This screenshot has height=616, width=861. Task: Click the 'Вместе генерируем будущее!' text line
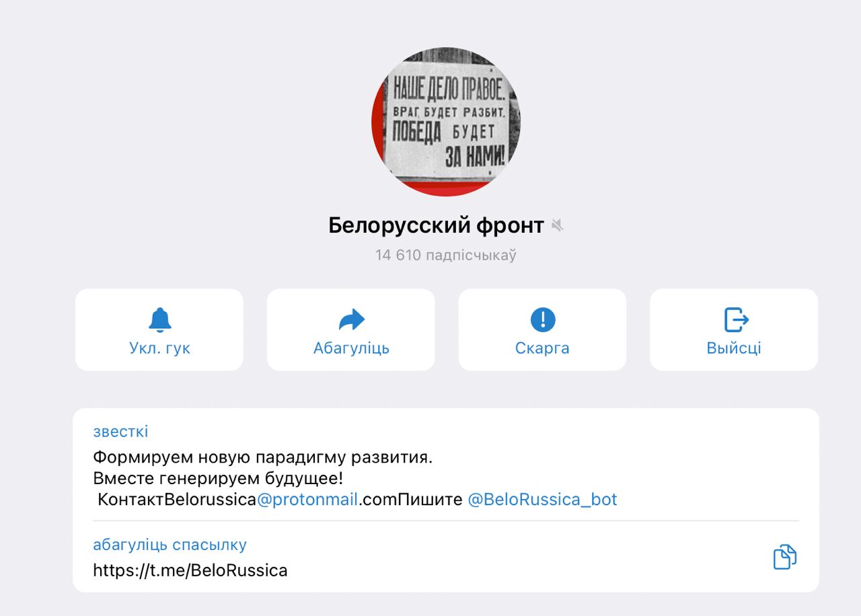coord(218,479)
